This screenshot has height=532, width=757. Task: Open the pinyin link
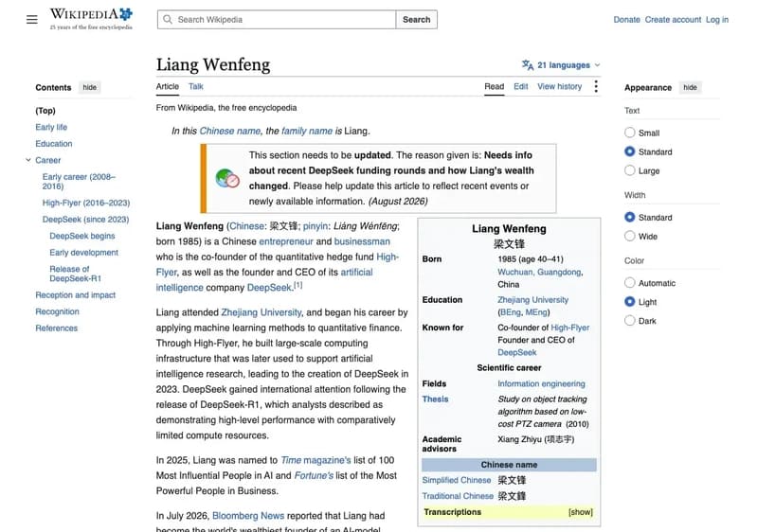[x=315, y=225]
